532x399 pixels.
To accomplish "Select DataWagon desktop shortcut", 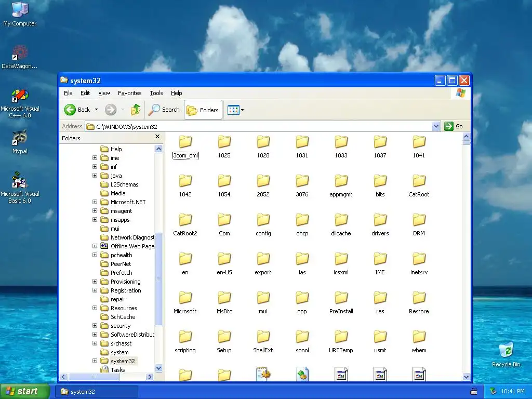I will pos(20,57).
